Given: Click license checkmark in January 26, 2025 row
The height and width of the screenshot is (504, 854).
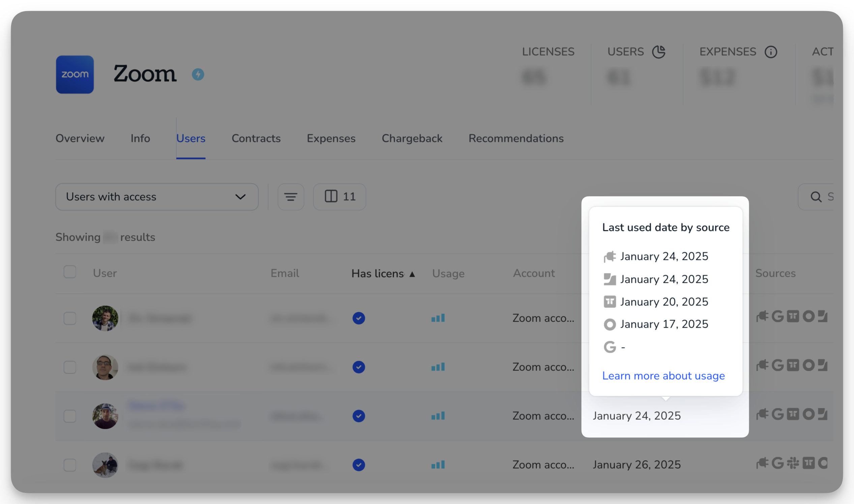Looking at the screenshot, I should (359, 465).
